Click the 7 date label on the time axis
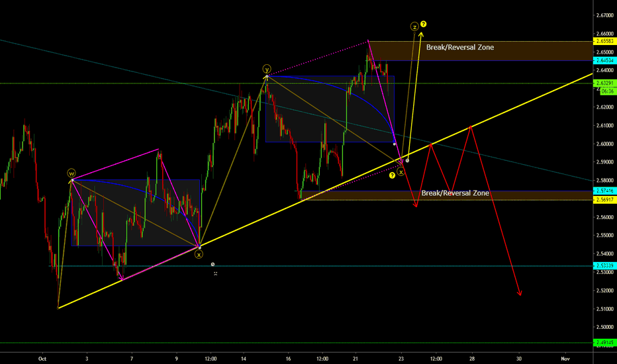The image size is (617, 364). [x=132, y=359]
